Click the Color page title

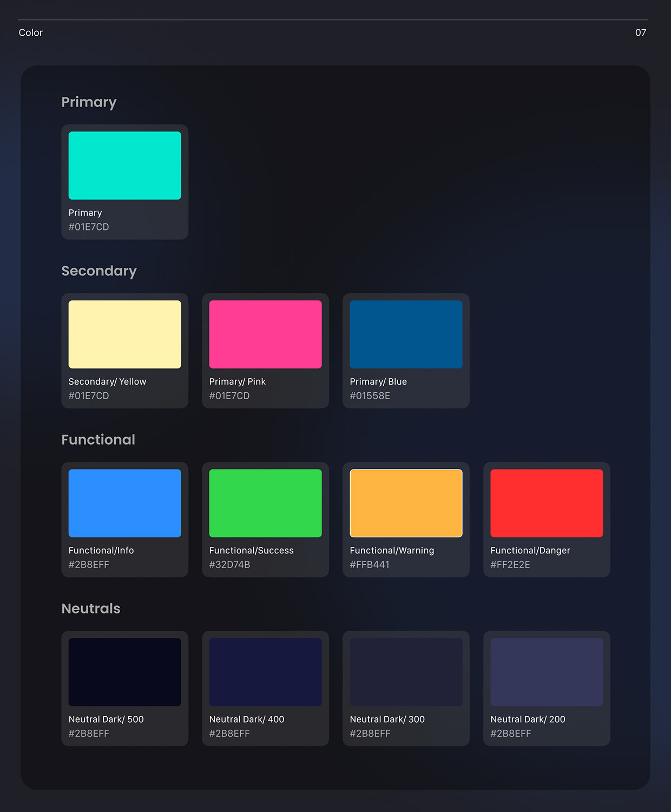coord(31,32)
